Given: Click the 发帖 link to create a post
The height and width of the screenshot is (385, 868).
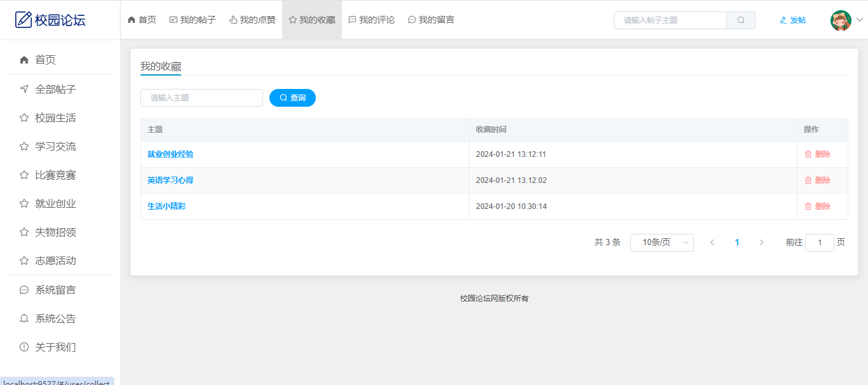Looking at the screenshot, I should (x=792, y=20).
